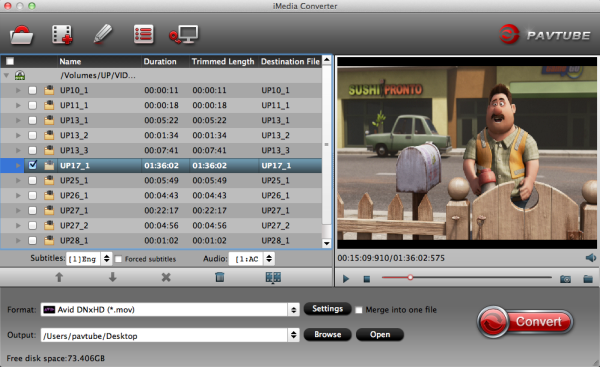Click the Open output folder button

point(380,334)
